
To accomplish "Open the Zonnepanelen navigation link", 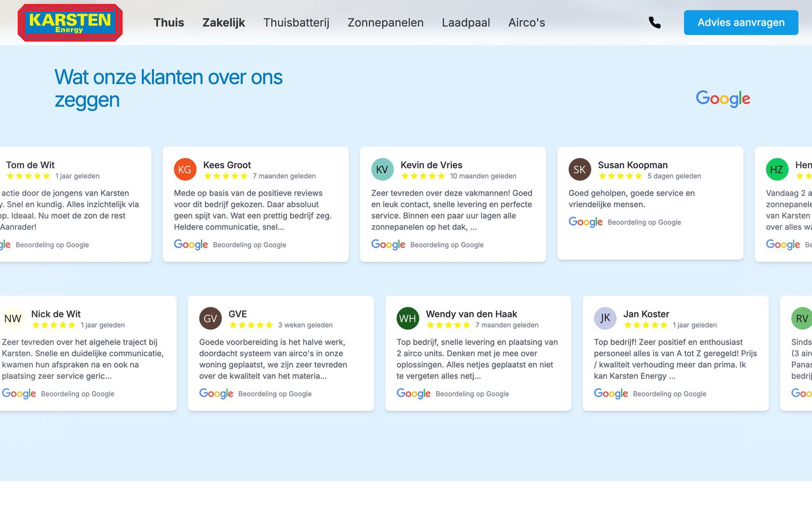I will click(386, 23).
